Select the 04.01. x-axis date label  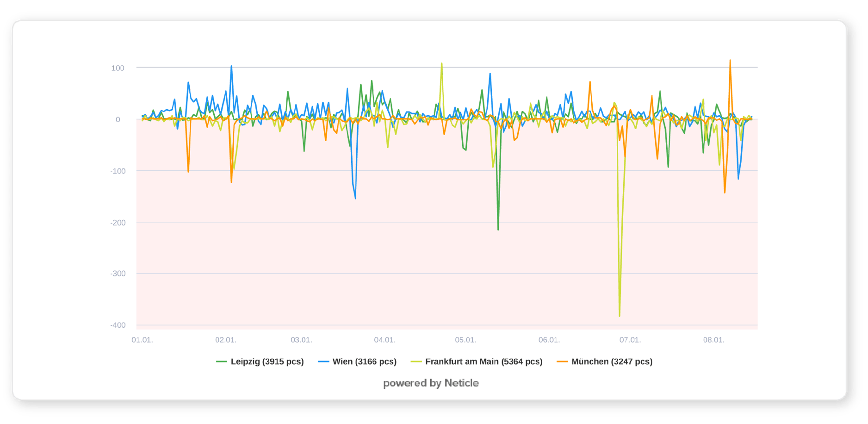[x=384, y=340]
